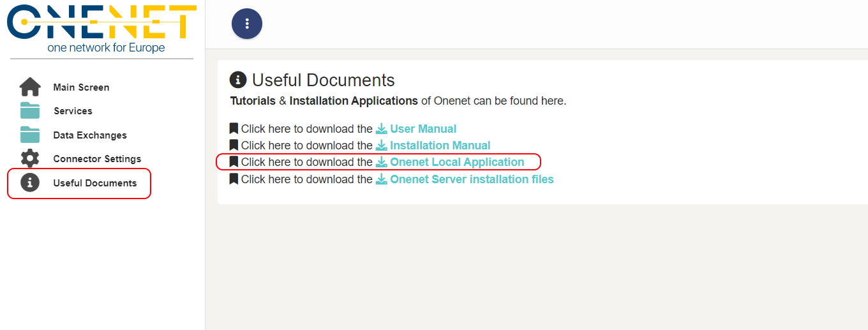Click the home icon beside Main Screen

[30, 87]
